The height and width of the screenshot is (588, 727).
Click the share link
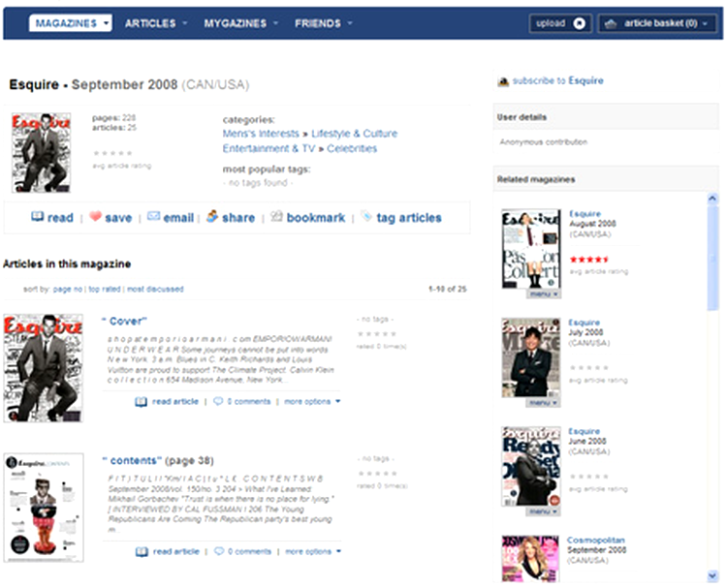238,218
